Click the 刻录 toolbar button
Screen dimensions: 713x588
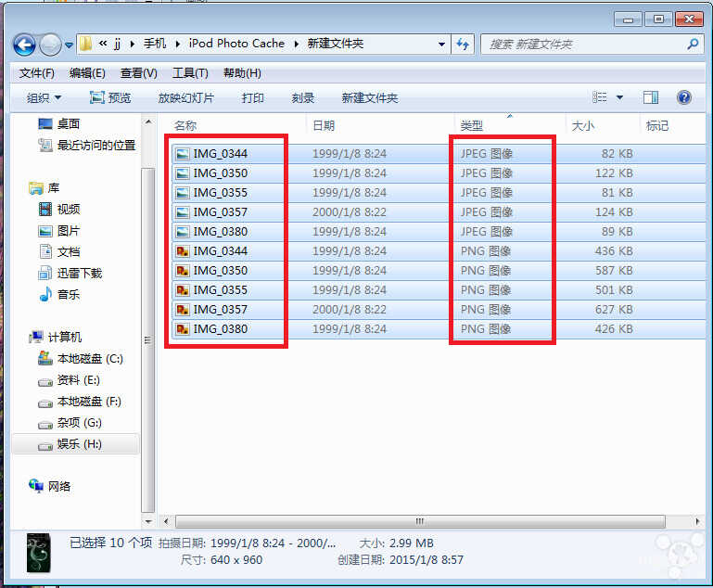pyautogui.click(x=303, y=97)
